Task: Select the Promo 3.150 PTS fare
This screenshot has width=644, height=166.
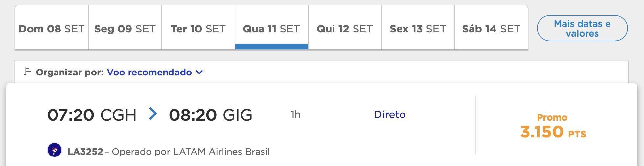Action: [553, 127]
